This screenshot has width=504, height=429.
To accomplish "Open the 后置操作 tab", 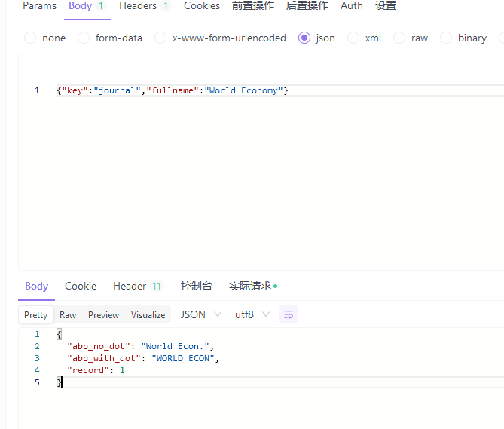I will click(x=307, y=6).
